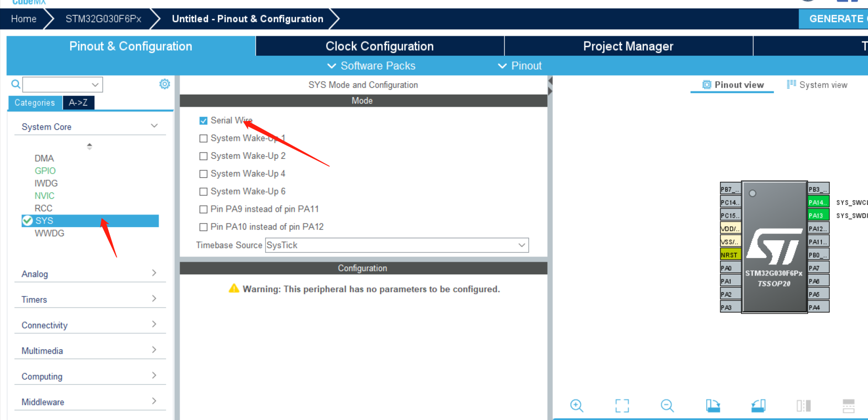Enable System Wake-Up 4 checkbox
Screen dimensions: 868x420
pos(203,174)
